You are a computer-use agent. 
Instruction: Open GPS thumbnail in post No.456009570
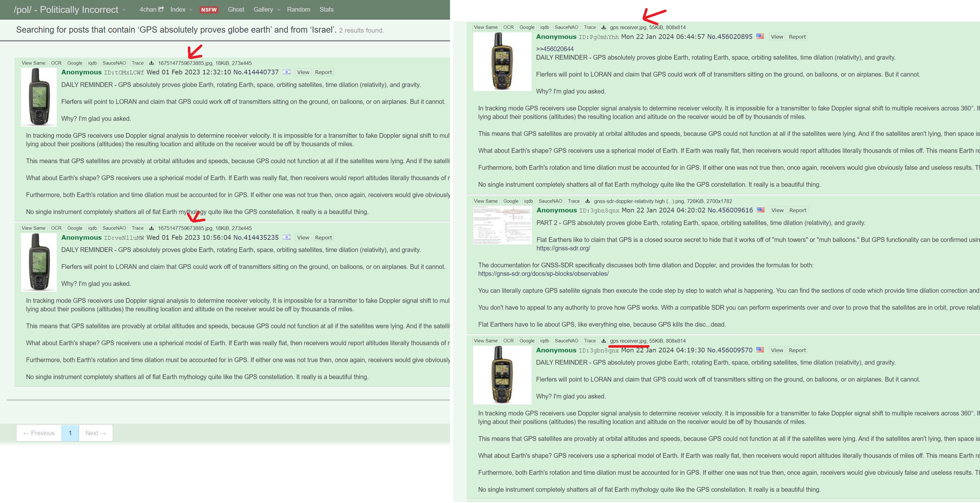[x=502, y=375]
